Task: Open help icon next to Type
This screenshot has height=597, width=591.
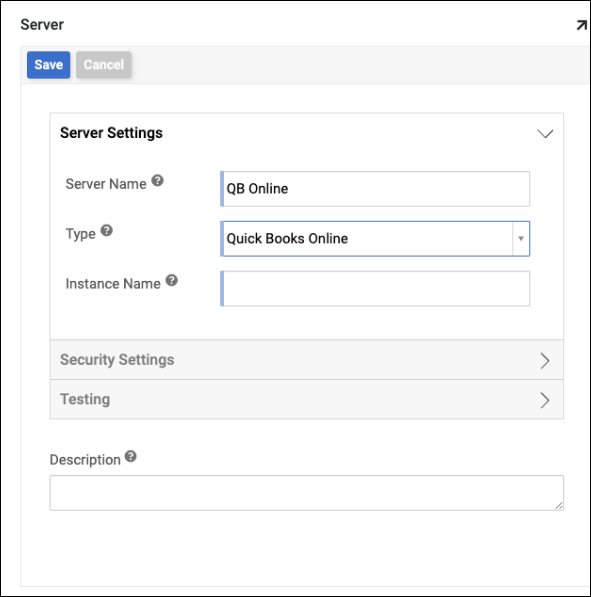Action: pos(107,230)
